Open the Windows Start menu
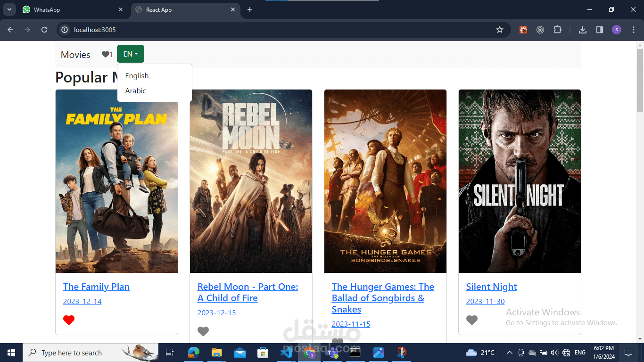This screenshot has width=644, height=362. [x=11, y=353]
